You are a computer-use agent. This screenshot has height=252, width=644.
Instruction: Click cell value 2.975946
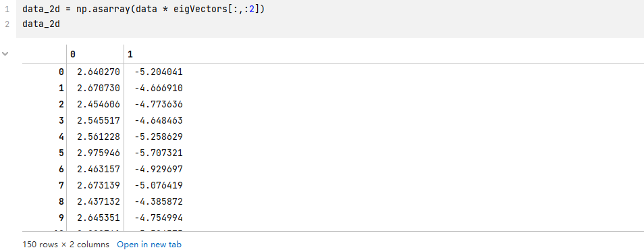point(99,153)
